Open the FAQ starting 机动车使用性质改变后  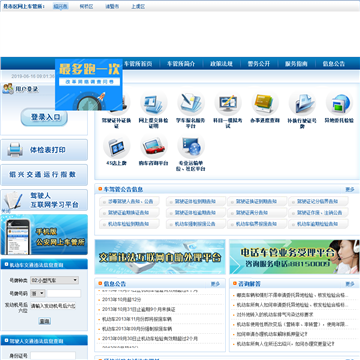tap(292, 324)
